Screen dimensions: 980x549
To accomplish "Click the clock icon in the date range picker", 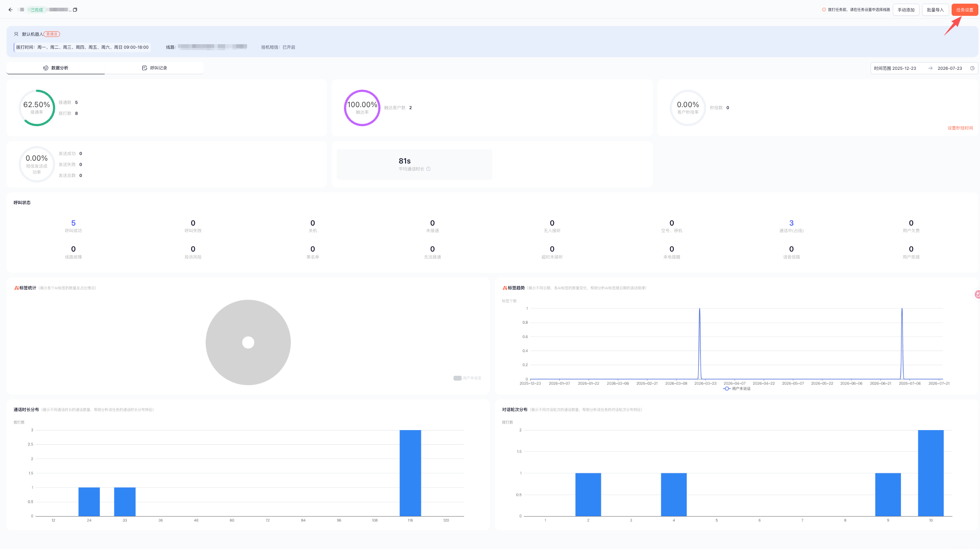I will point(972,68).
